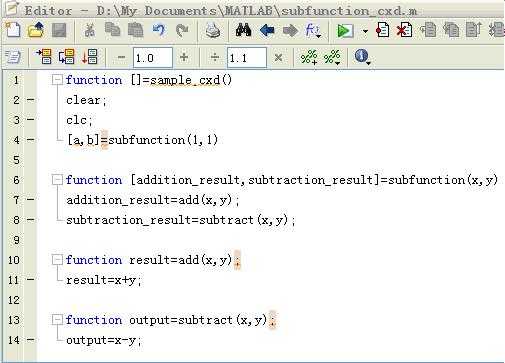Decrement value by 1.0 with minus button
Image resolution: width=505 pixels, height=363 pixels.
point(121,58)
